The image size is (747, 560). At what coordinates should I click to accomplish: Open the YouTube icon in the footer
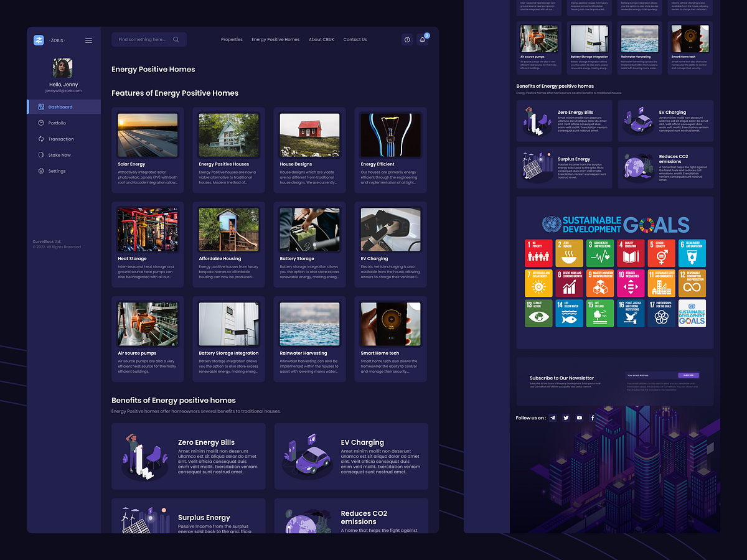(x=579, y=418)
